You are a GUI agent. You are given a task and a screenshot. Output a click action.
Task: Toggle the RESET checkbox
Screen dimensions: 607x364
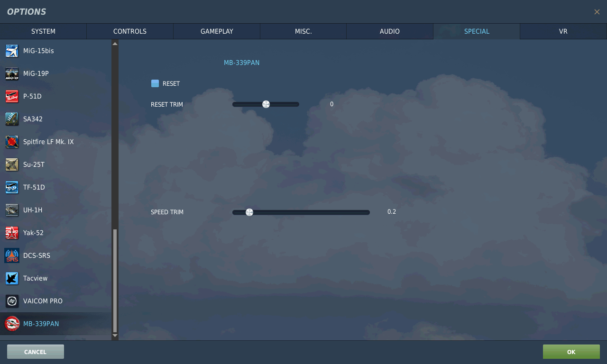pyautogui.click(x=155, y=83)
